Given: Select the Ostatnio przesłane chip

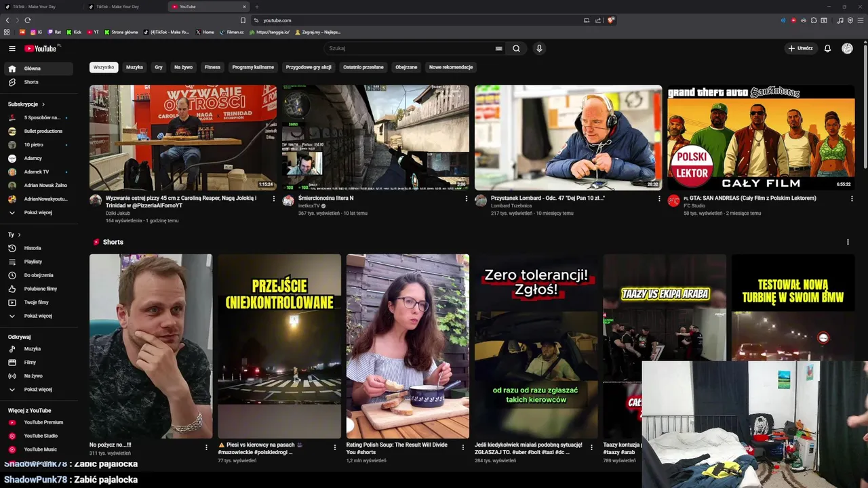Looking at the screenshot, I should [x=363, y=67].
